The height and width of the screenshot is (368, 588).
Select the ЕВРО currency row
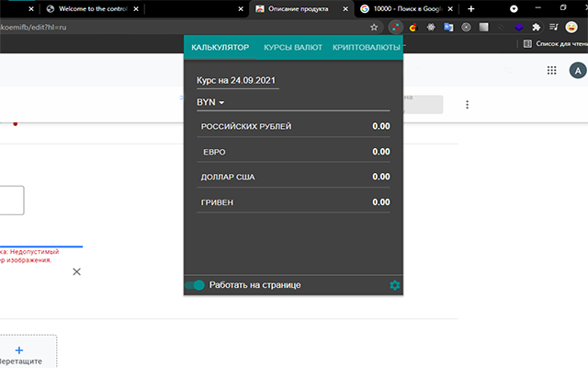293,152
